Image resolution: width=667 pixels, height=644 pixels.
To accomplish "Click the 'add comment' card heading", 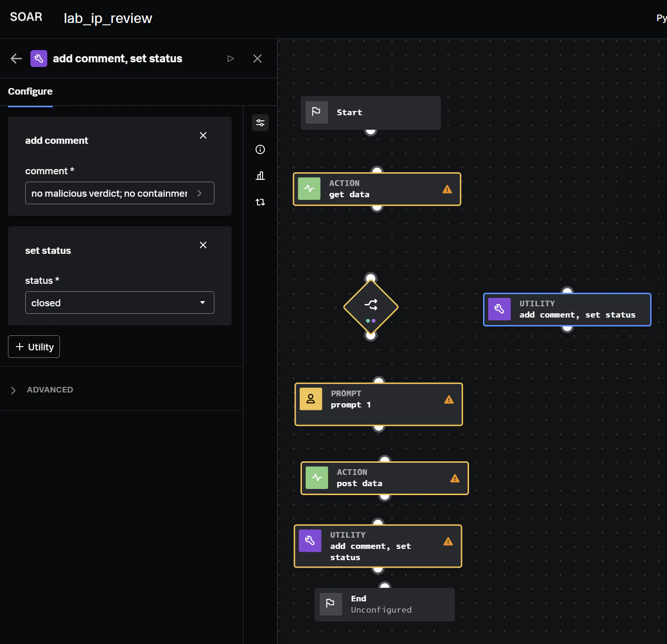I will (57, 141).
